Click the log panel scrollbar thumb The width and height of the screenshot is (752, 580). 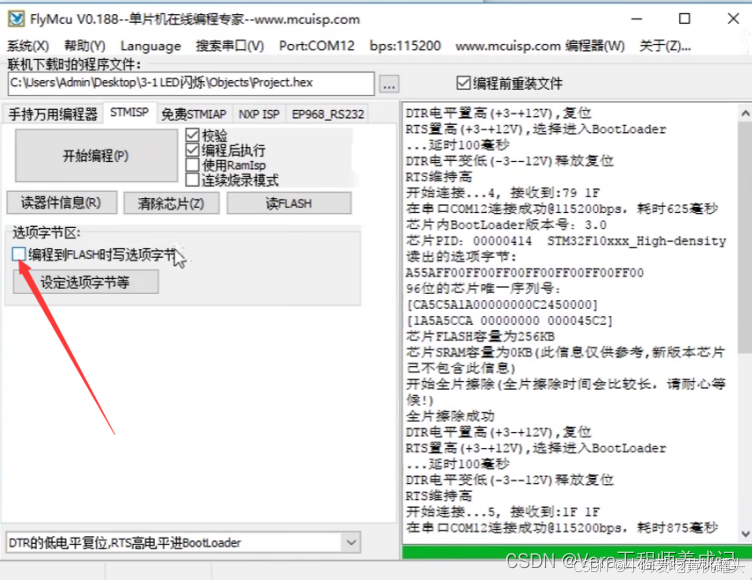pyautogui.click(x=745, y=237)
